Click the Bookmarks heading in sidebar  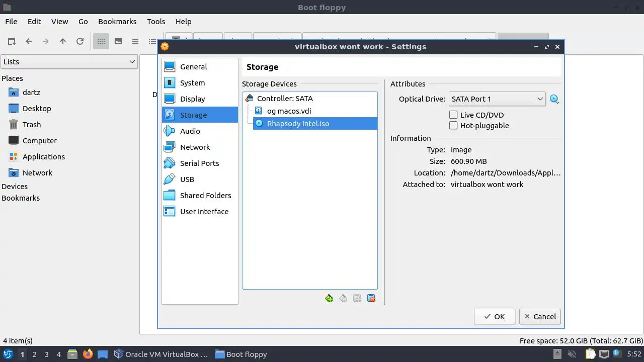coord(21,198)
